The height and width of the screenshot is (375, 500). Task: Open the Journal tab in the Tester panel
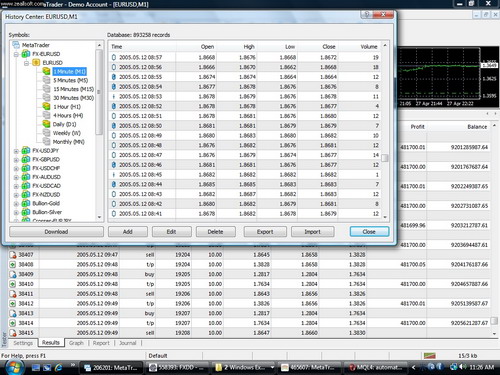point(128,343)
